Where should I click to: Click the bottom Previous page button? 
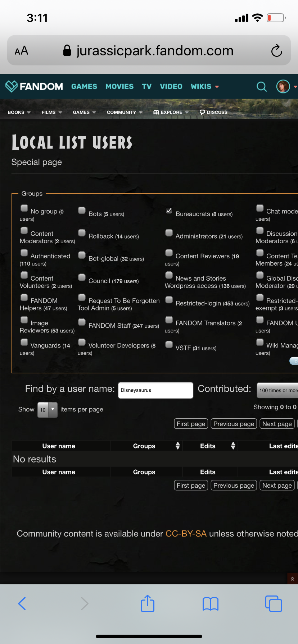[234, 486]
